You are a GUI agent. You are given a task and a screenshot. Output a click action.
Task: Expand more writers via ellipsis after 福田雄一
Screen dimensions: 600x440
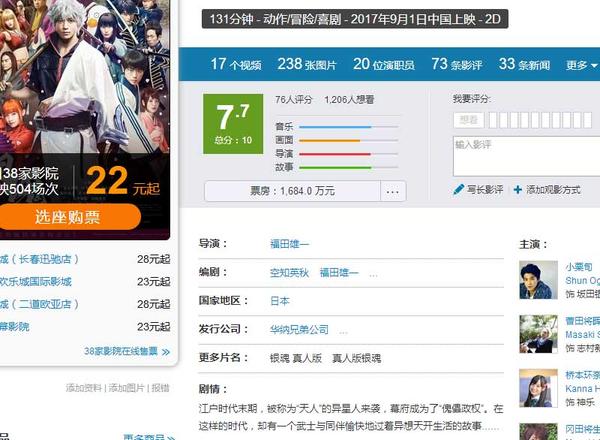(x=373, y=274)
